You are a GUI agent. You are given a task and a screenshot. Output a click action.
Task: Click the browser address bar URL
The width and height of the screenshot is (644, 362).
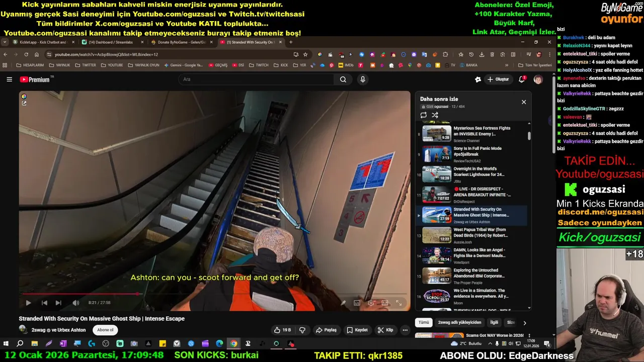click(x=106, y=54)
